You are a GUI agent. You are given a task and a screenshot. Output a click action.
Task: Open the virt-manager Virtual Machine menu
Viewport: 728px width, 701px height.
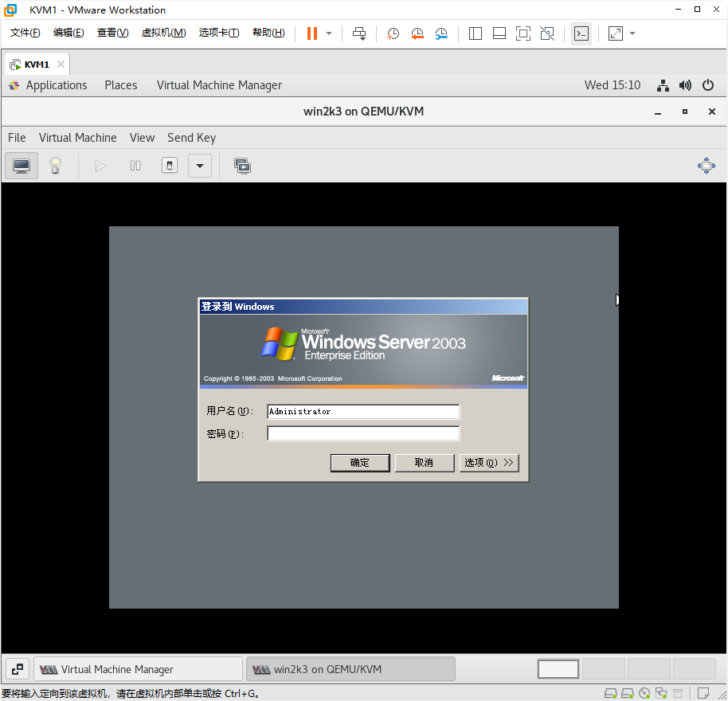click(x=77, y=138)
